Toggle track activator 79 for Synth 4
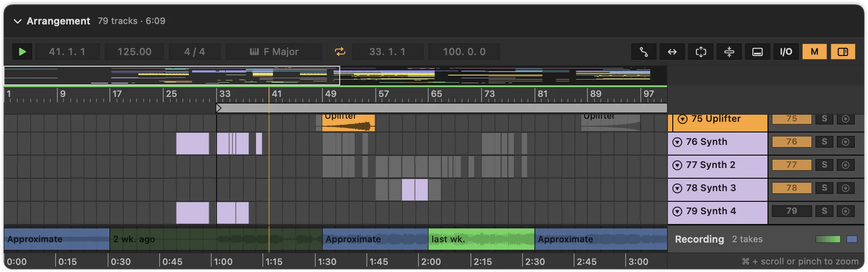 (792, 211)
